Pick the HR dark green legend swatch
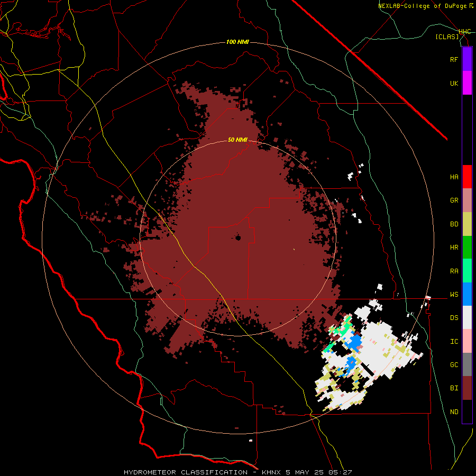 467,248
